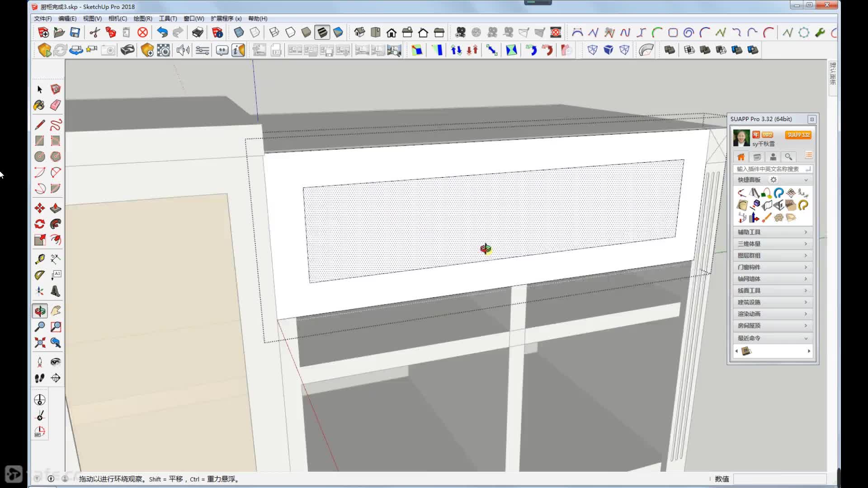This screenshot has height=488, width=868.
Task: Activate the Zoom Extents tool
Action: pos(40,343)
